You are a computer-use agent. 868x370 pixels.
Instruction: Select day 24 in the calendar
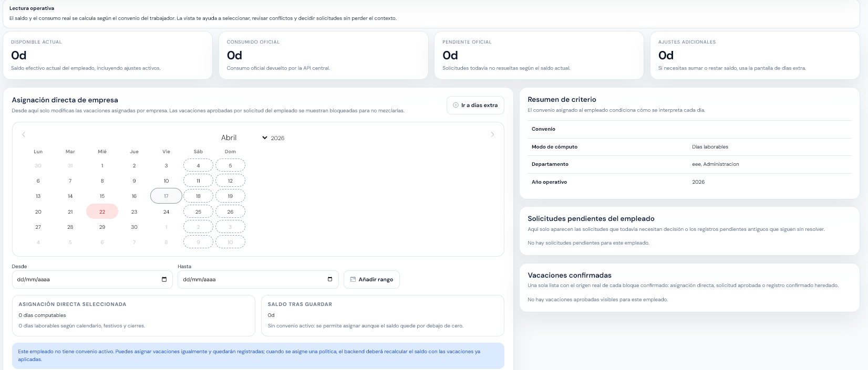(166, 212)
